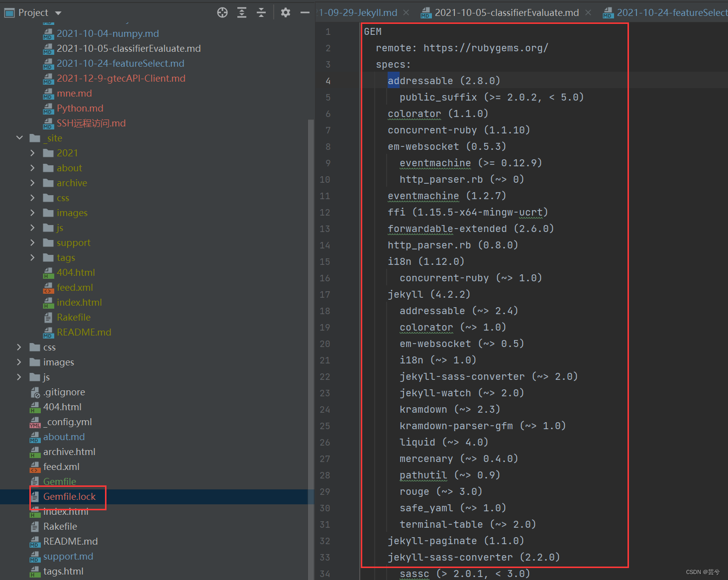
Task: Click the Expand All icon in Project toolbar
Action: tap(242, 12)
